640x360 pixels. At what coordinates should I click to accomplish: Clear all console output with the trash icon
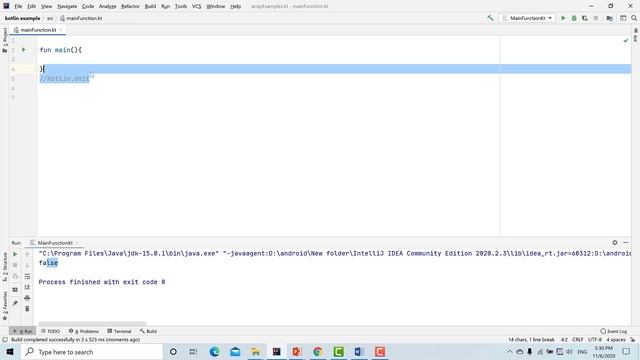point(27,309)
